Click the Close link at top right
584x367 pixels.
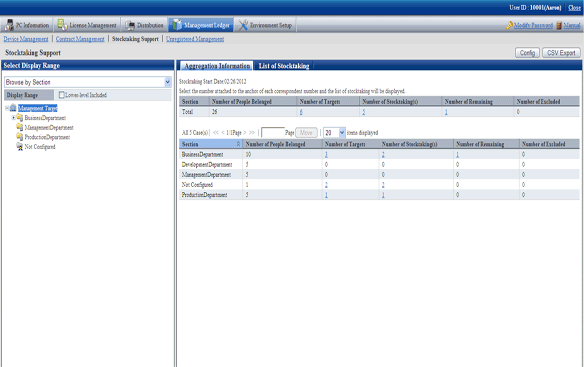coord(574,7)
